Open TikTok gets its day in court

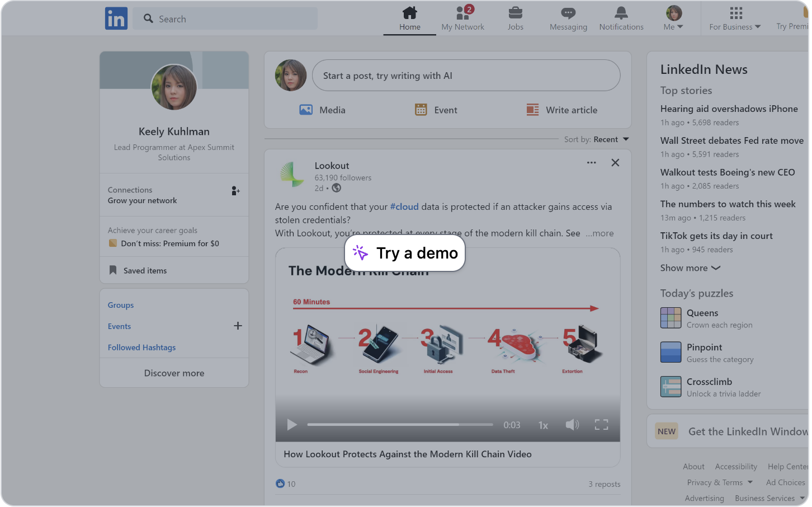pos(716,236)
